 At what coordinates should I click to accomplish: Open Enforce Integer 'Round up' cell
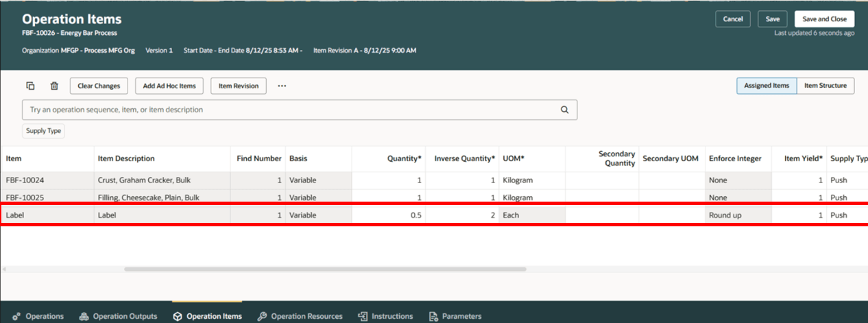click(x=739, y=215)
